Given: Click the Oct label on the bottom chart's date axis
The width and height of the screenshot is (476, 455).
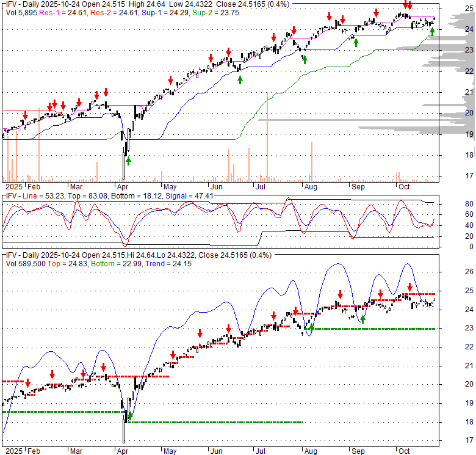Looking at the screenshot, I should click(x=405, y=450).
